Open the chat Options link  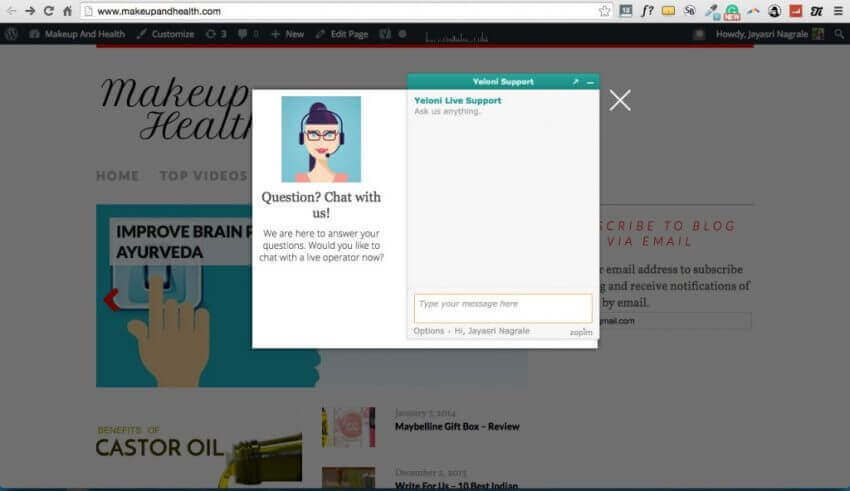pyautogui.click(x=428, y=331)
